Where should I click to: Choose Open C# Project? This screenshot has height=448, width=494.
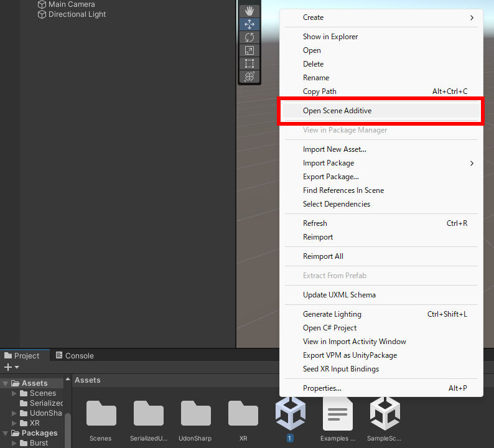tap(381, 328)
